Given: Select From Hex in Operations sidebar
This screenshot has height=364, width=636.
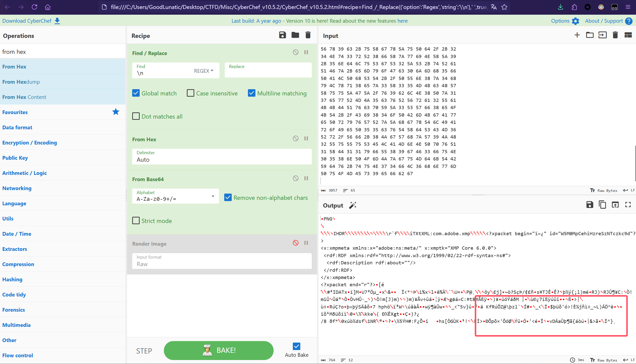Looking at the screenshot, I should tap(15, 66).
